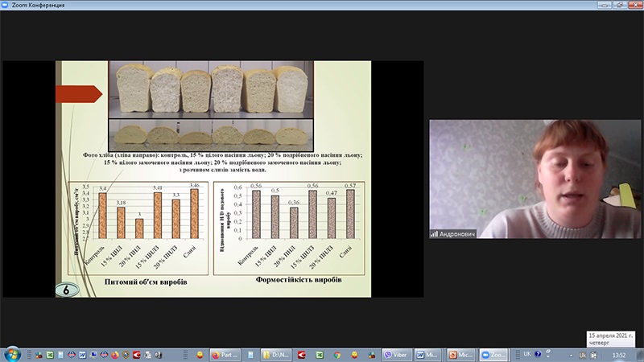Click the Андронович participant video
Viewport: 644px width, 362px height.
(535, 179)
